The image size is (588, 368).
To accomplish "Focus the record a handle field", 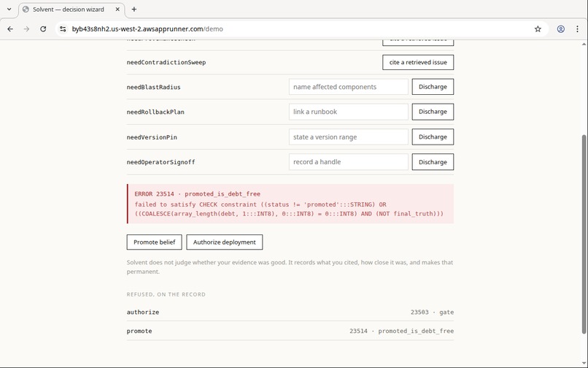I will [349, 162].
